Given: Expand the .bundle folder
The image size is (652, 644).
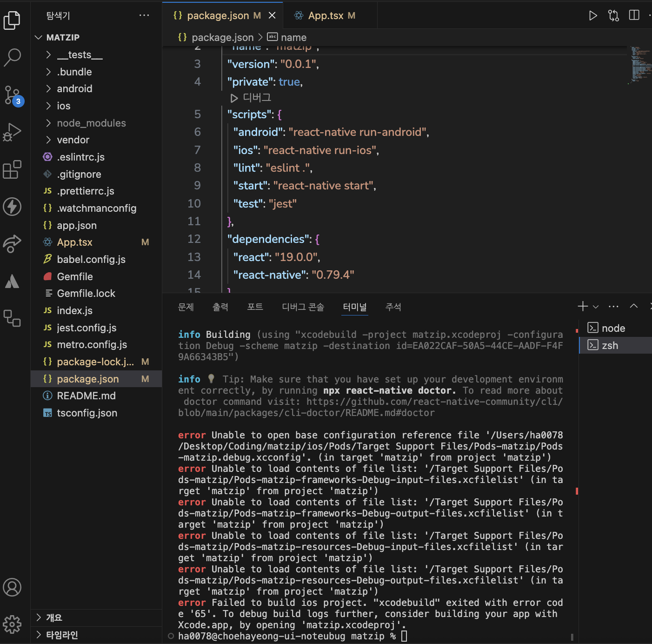Looking at the screenshot, I should 96,72.
